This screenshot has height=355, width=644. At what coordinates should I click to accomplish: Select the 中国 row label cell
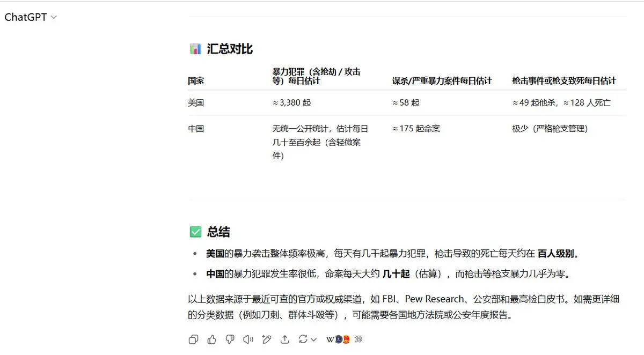click(x=196, y=129)
